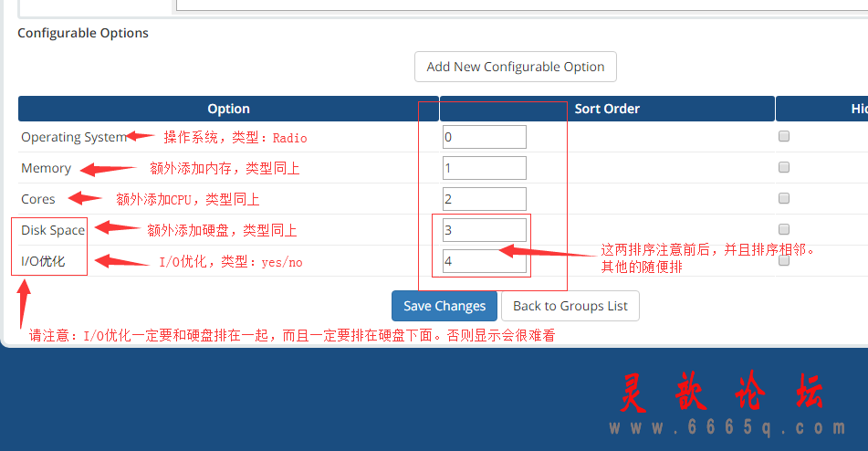
Task: Focus sort order field for Memory
Action: click(485, 168)
